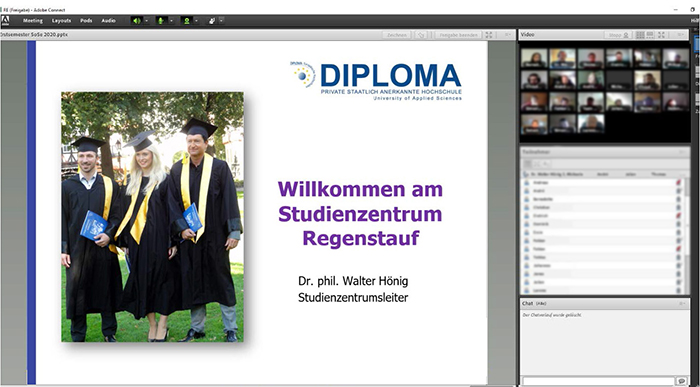Toggle full screen for the Video pod
The height and width of the screenshot is (387, 700).
[662, 35]
